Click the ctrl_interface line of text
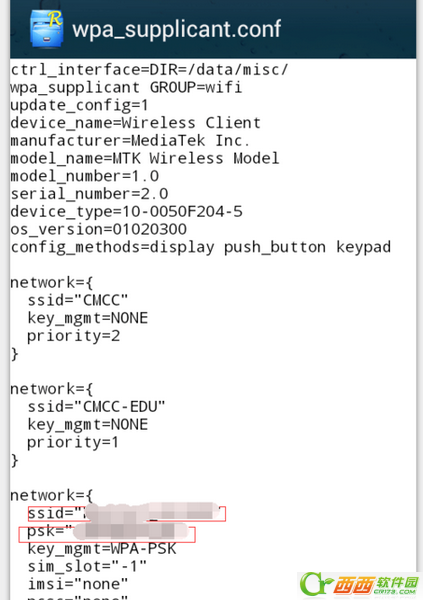The height and width of the screenshot is (600, 423). 149,70
